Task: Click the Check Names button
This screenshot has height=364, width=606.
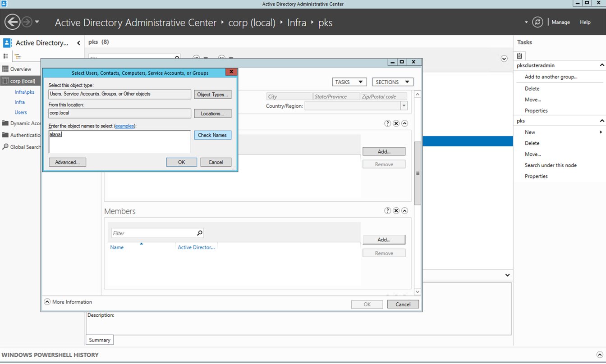Action: [x=213, y=135]
